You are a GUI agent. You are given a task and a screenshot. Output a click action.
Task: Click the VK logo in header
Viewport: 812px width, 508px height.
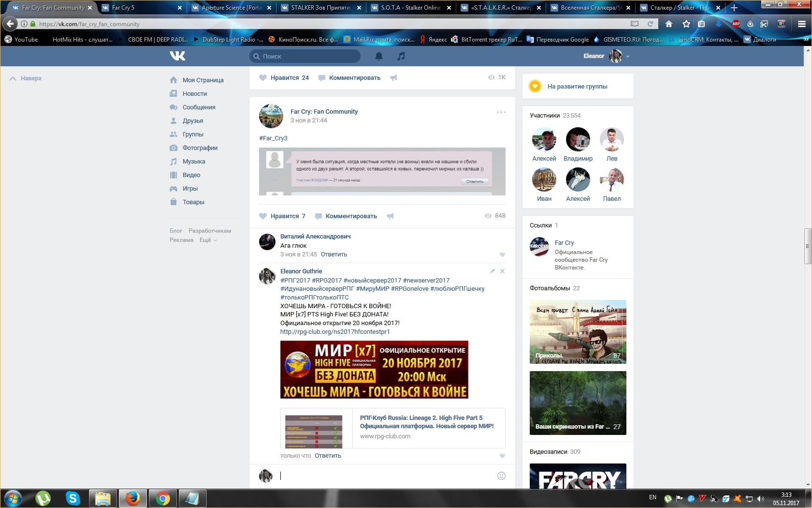tap(177, 56)
